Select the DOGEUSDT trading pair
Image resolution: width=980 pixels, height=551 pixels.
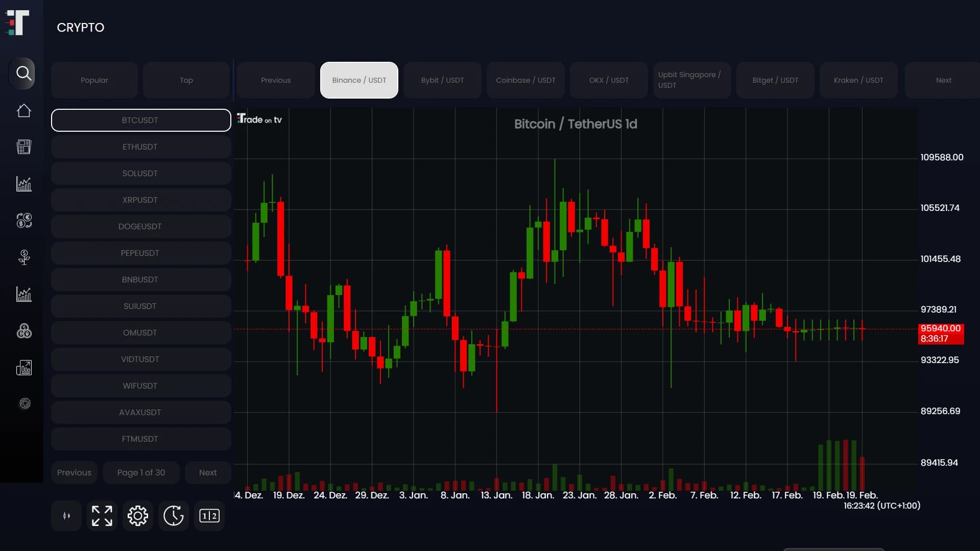[x=140, y=226]
